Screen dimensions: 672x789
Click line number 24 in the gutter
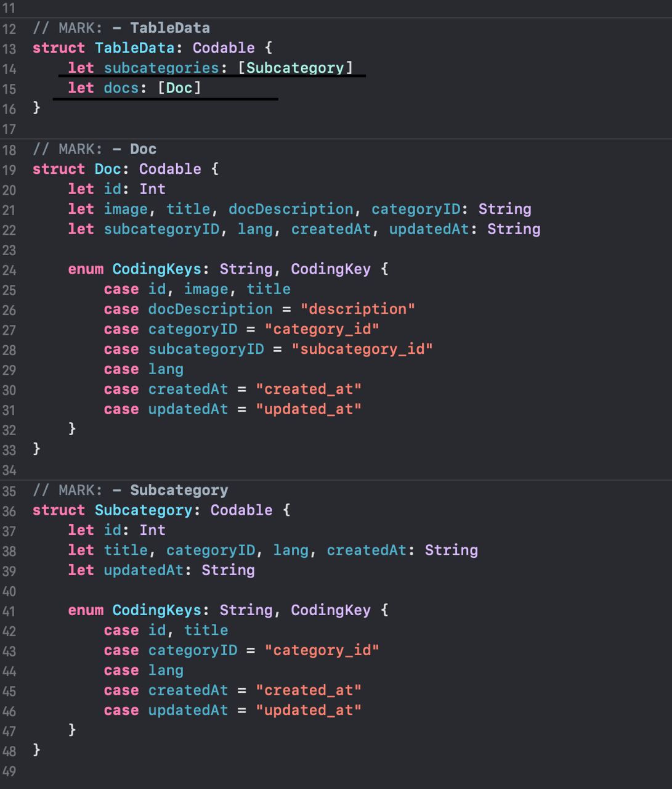tap(9, 270)
